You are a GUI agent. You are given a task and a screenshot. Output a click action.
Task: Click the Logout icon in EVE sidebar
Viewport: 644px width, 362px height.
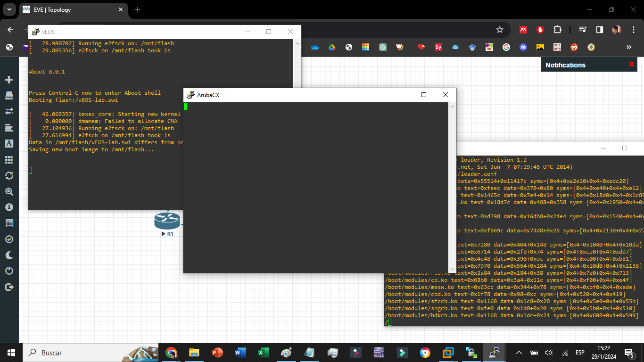pos(9,287)
